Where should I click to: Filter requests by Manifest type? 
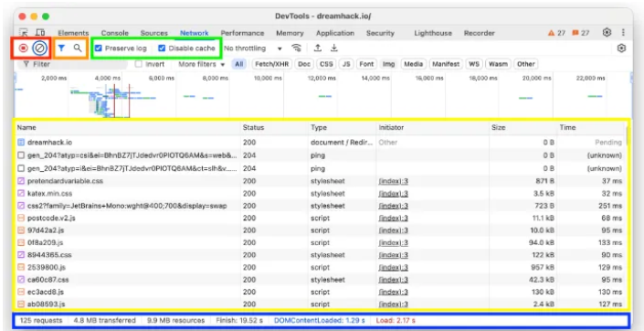coord(446,64)
